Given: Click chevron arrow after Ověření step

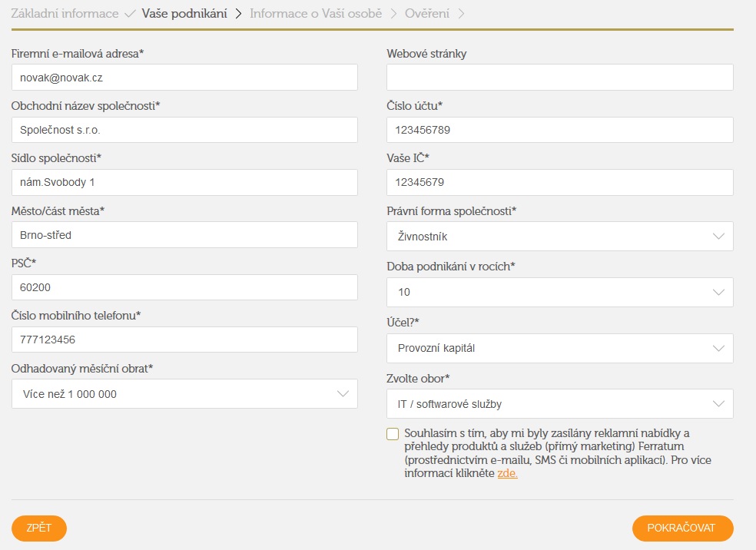Looking at the screenshot, I should (x=461, y=14).
